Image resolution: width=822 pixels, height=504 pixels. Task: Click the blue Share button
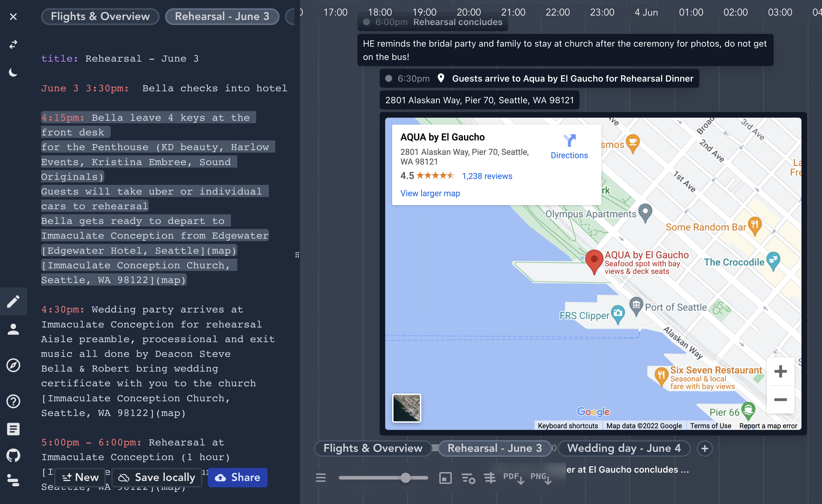(x=237, y=477)
